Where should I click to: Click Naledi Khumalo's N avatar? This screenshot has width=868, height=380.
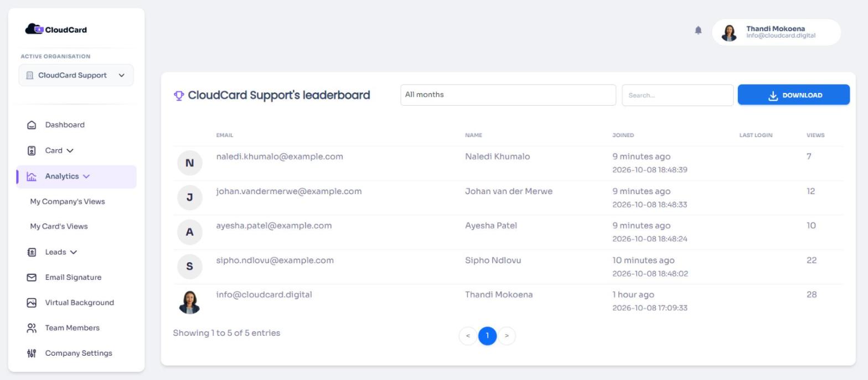click(x=189, y=163)
